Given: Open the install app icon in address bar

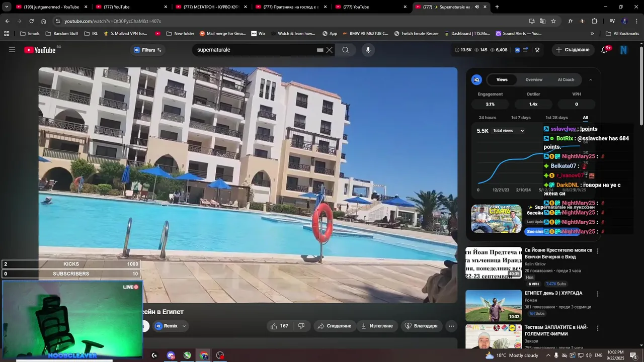Looking at the screenshot, I should pyautogui.click(x=532, y=21).
